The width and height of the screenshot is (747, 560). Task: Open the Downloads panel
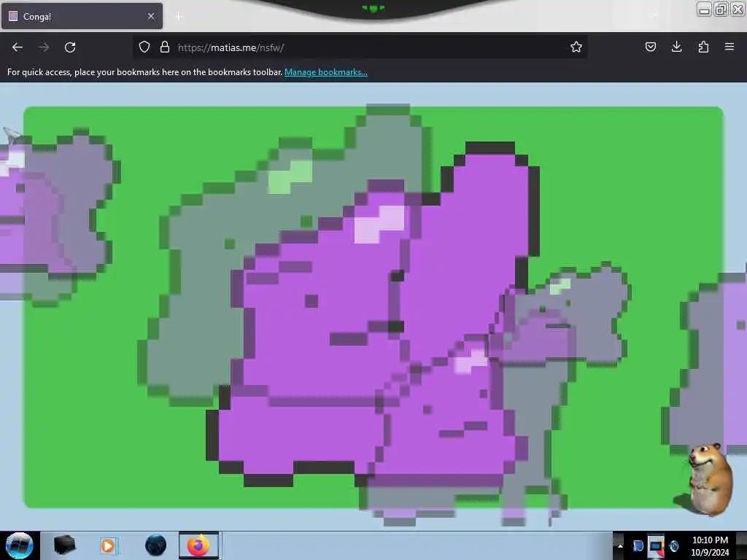point(676,47)
